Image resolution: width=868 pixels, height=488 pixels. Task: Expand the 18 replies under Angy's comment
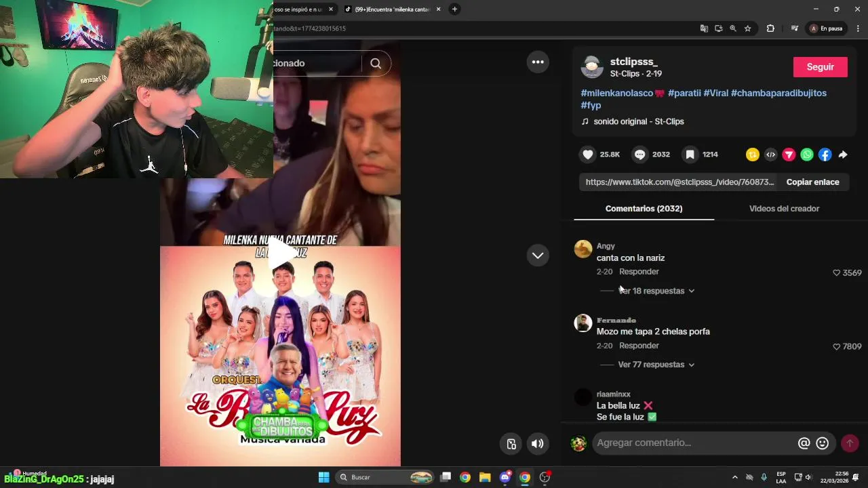click(x=656, y=291)
